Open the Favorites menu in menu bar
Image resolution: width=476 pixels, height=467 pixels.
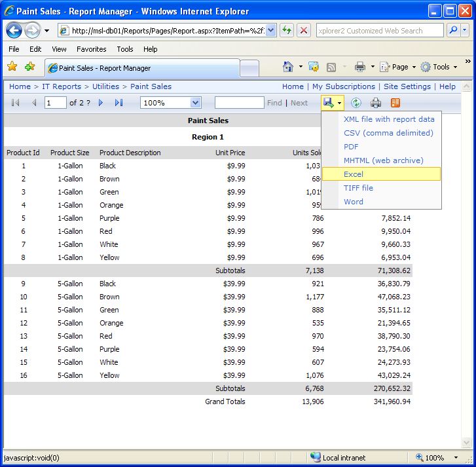[91, 49]
